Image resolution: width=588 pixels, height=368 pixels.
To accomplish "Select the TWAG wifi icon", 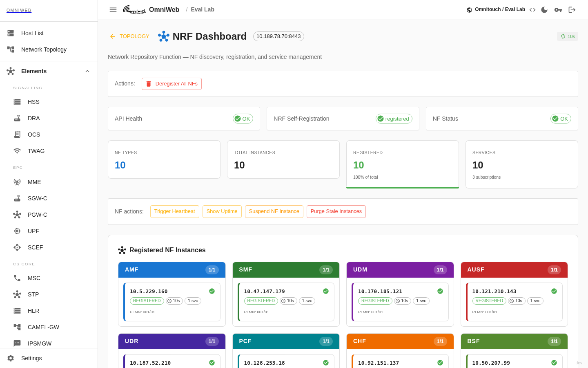I will (17, 151).
